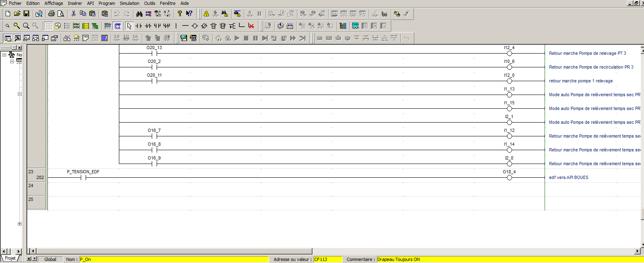Click the red X delete line tool
This screenshot has width=644, height=263.
click(251, 26)
